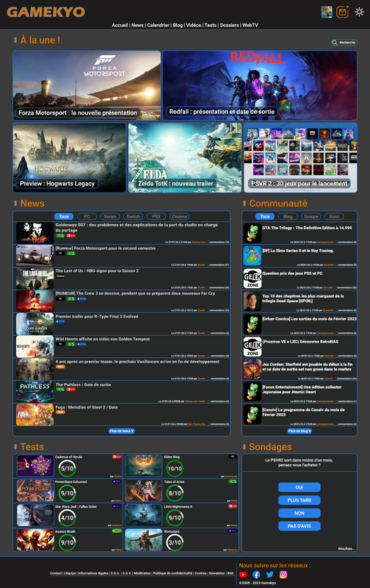The width and height of the screenshot is (370, 588).
Task: Click the Wild Hearts news thumbnail
Action: pyautogui.click(x=35, y=346)
